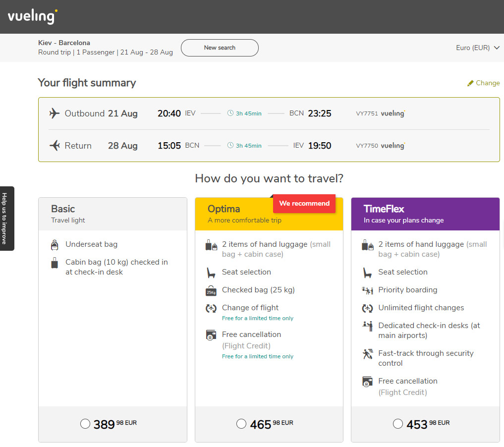Click the 'Checked bag (25 kg)' feature text
Screen dimensions: 504x447
tap(258, 290)
